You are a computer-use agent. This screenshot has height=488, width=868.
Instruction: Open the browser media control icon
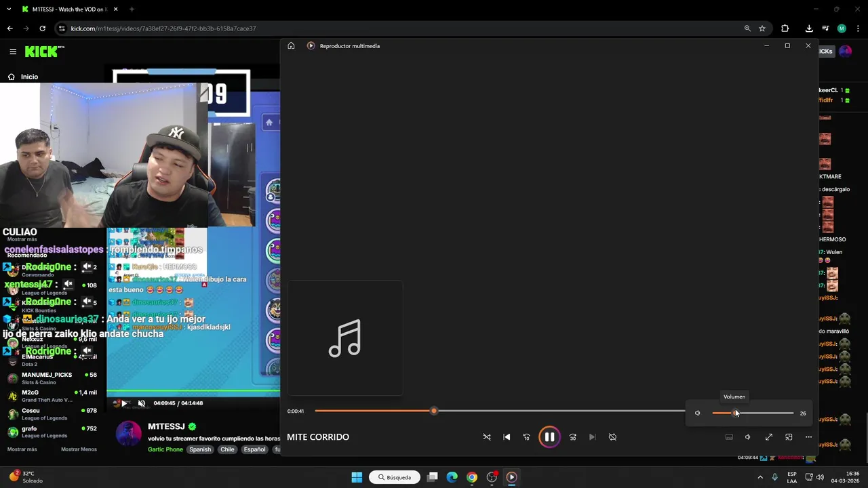[825, 28]
